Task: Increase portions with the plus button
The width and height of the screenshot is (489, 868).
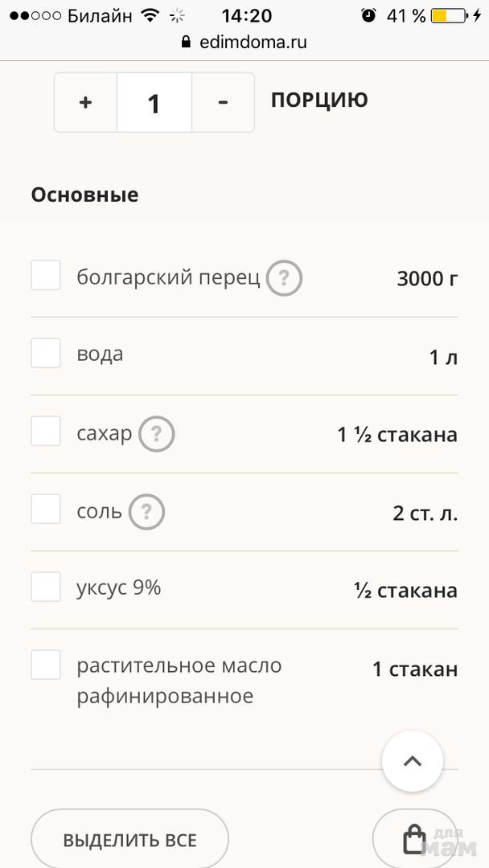Action: click(x=86, y=103)
